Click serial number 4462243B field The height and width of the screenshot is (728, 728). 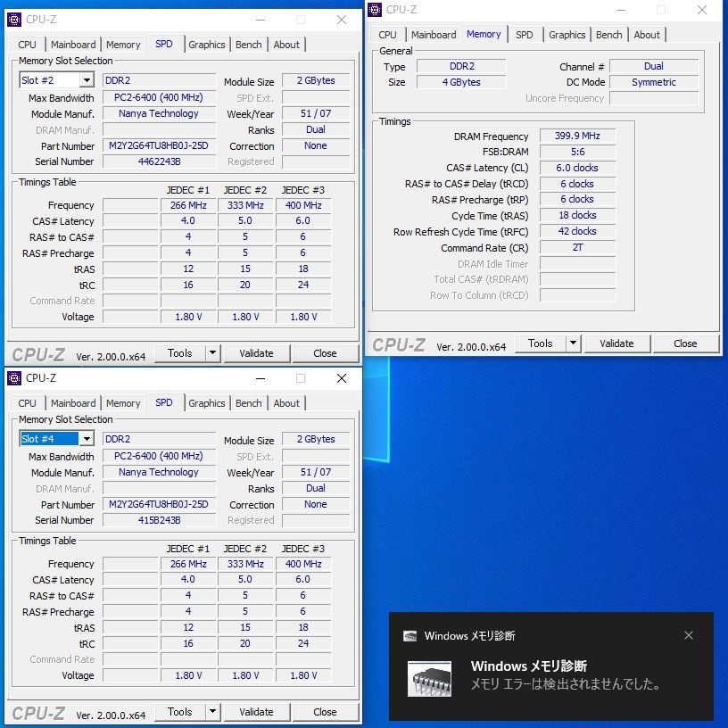coord(159,161)
